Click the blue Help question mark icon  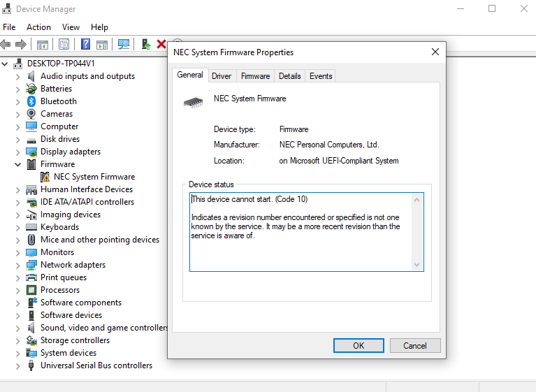[x=85, y=44]
